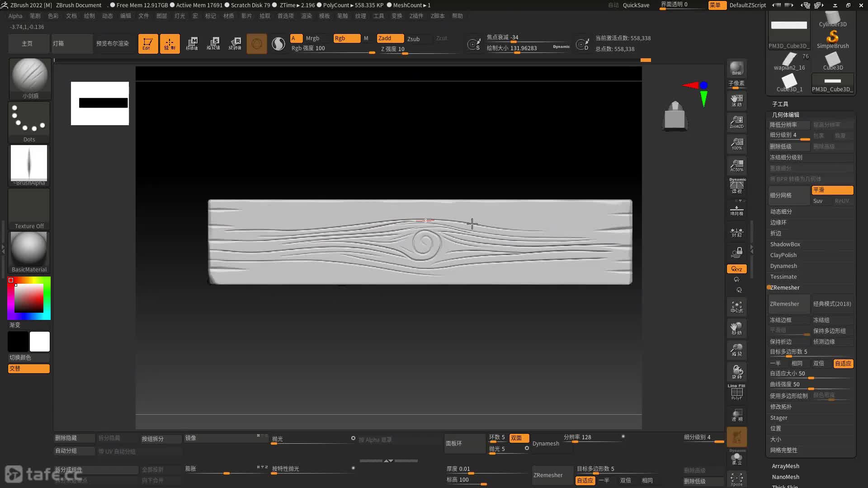Open the 帮助 help menu

pyautogui.click(x=458, y=16)
